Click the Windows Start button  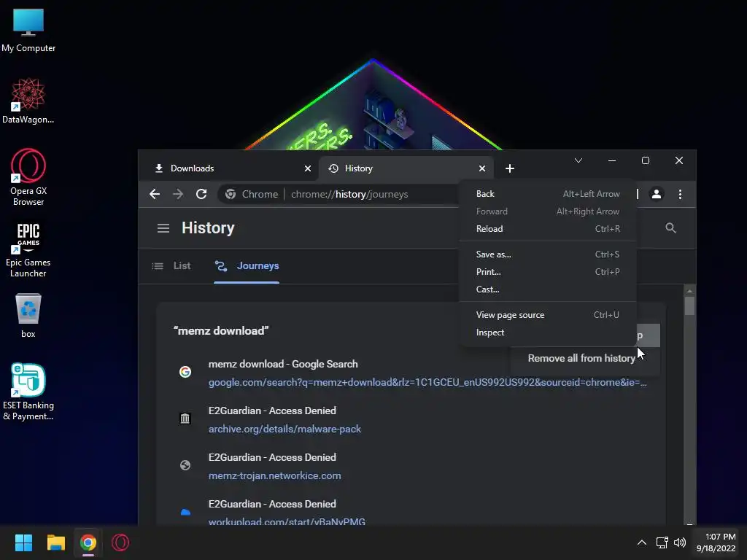(x=23, y=542)
